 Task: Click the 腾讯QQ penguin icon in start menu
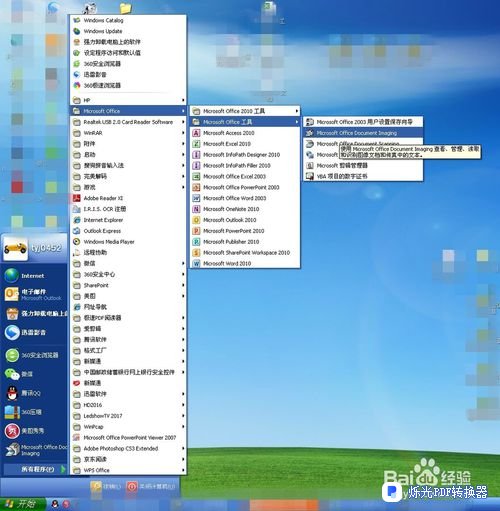click(x=12, y=393)
